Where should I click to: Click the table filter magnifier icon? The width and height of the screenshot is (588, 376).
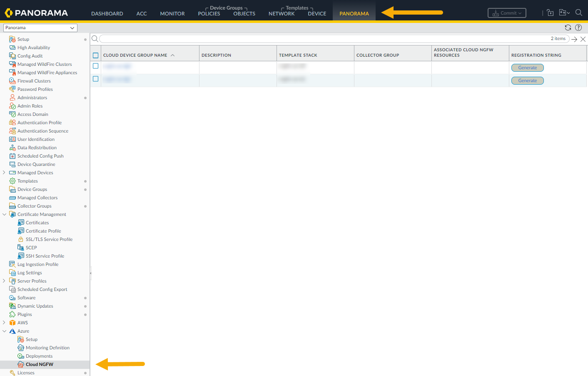point(95,39)
